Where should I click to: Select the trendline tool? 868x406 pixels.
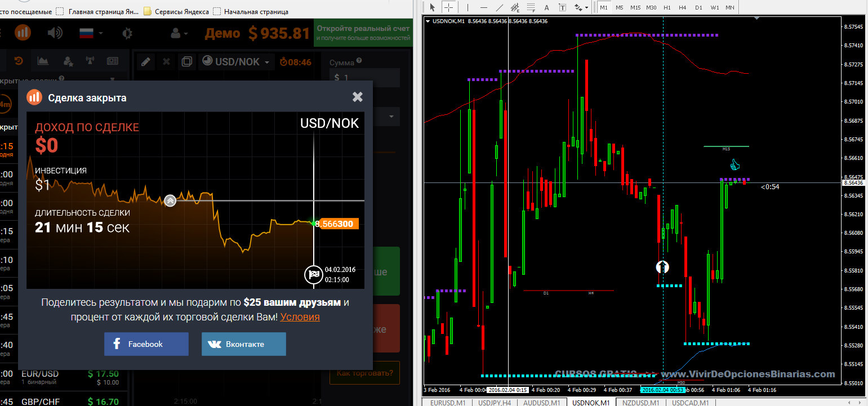point(500,7)
